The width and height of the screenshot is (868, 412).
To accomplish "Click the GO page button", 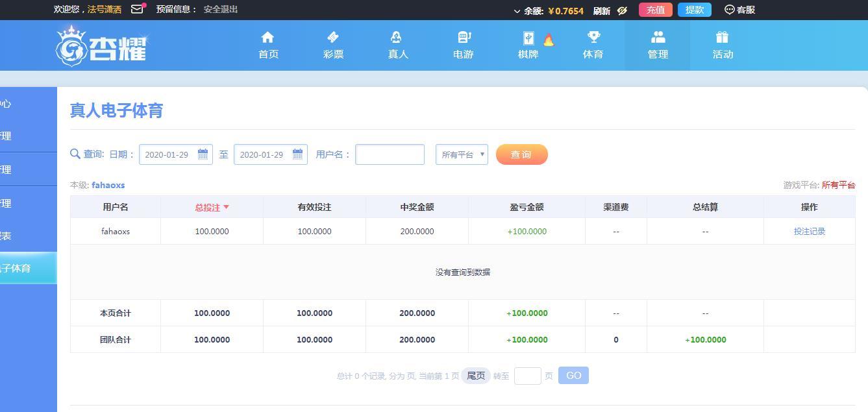I will click(573, 376).
